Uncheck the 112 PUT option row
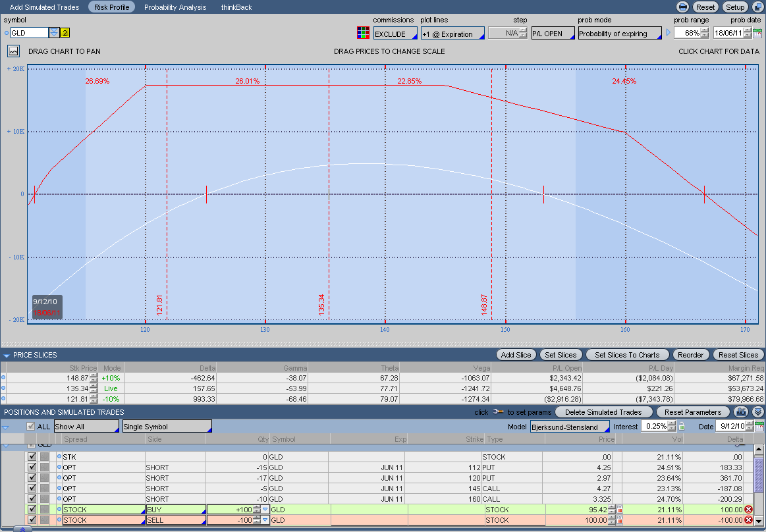 click(x=32, y=467)
